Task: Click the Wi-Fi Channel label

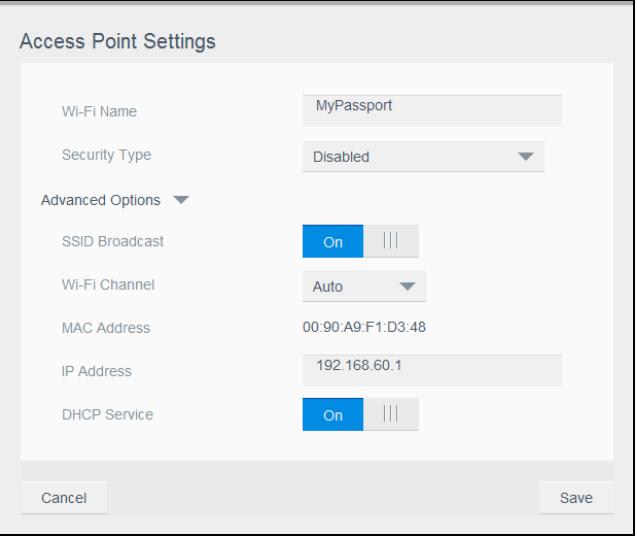Action: (x=108, y=285)
